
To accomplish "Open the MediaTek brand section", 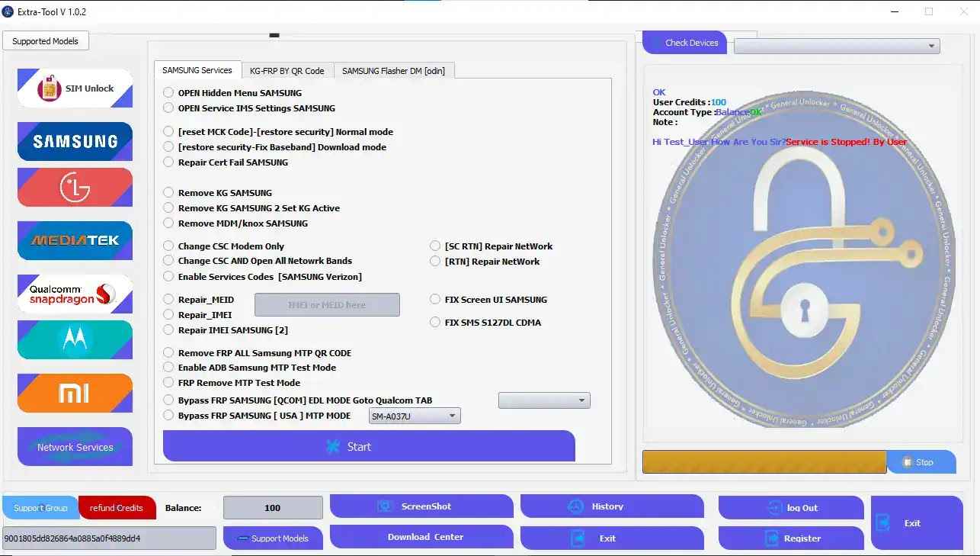I will [75, 240].
